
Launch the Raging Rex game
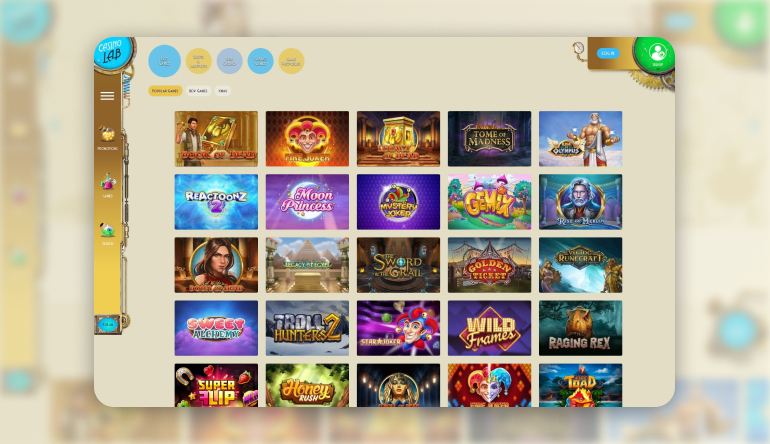[x=580, y=328]
